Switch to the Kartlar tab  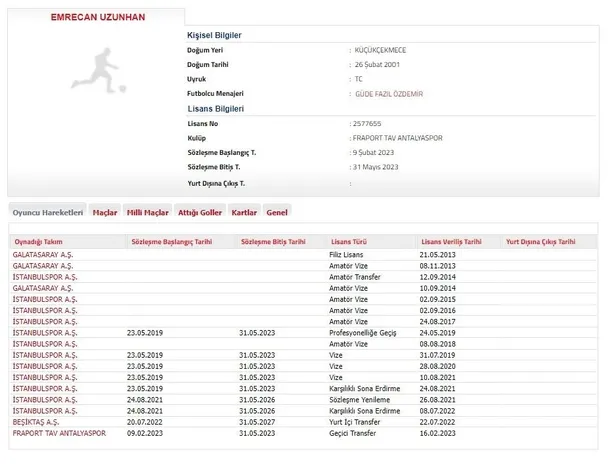[x=245, y=213]
